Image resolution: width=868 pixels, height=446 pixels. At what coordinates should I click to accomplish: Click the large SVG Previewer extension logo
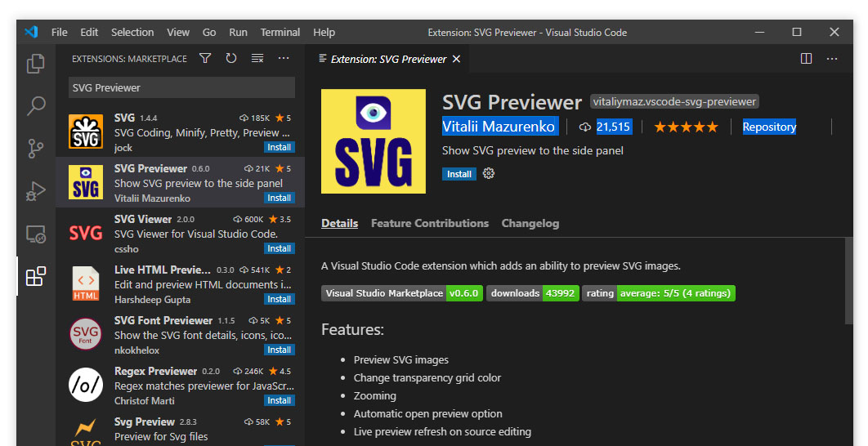pyautogui.click(x=374, y=141)
